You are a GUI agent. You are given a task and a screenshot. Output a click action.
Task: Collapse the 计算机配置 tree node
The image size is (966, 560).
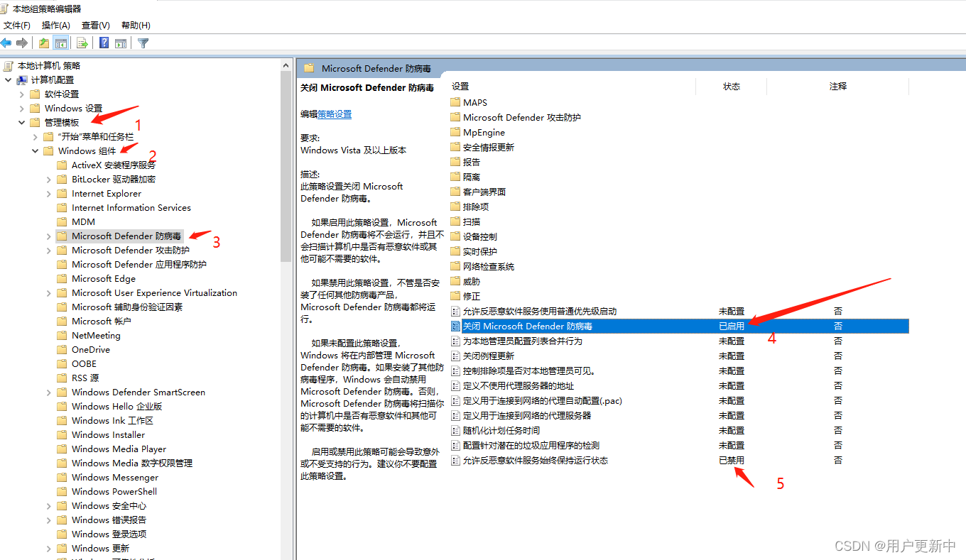(x=8, y=79)
